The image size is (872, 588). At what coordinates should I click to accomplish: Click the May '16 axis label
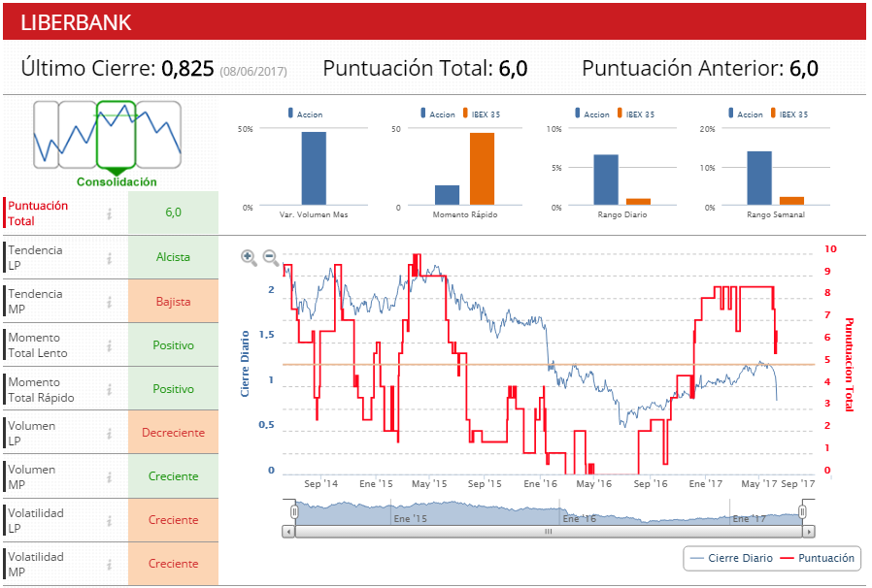(x=594, y=484)
